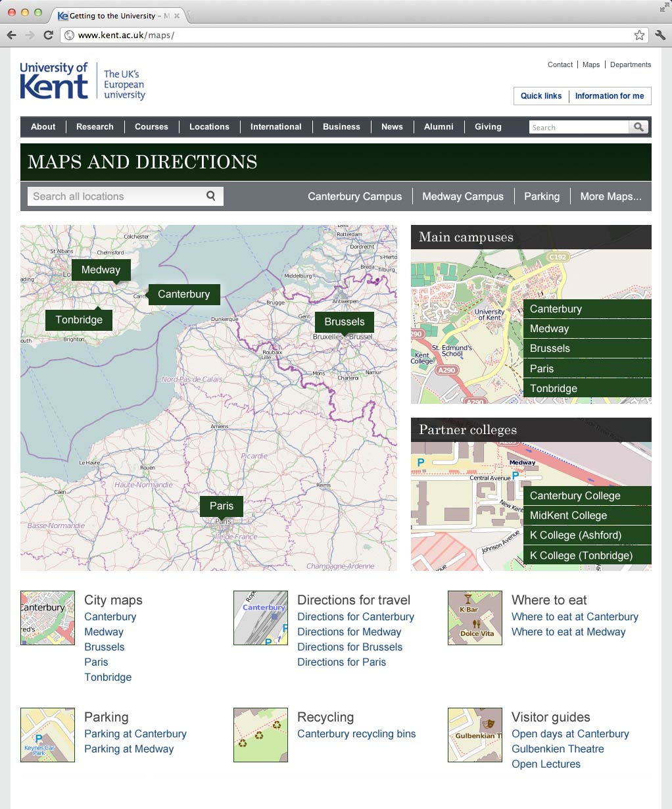This screenshot has width=672, height=809.
Task: Select the Medway label on the map
Action: [101, 270]
